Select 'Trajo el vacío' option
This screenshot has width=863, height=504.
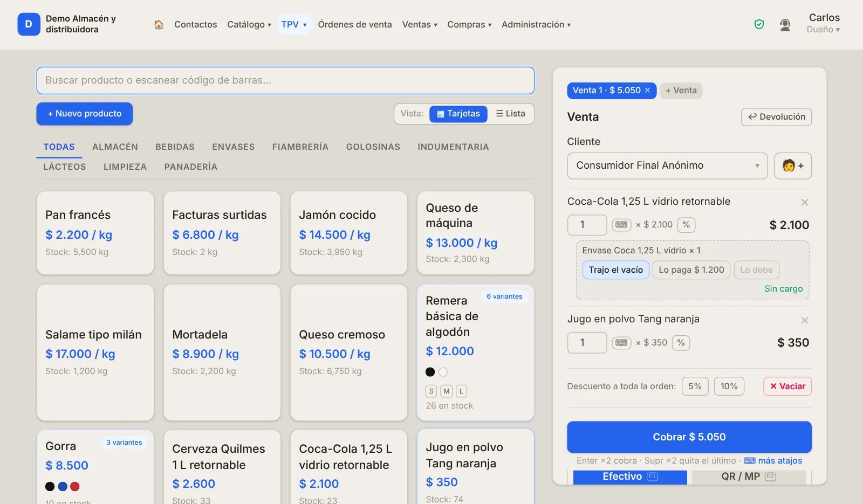tap(616, 270)
